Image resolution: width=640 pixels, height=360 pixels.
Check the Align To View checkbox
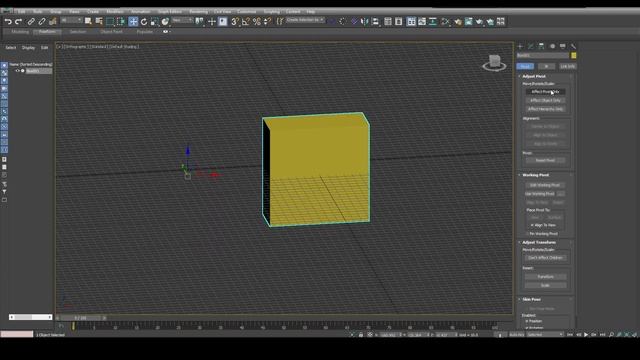tap(532, 225)
